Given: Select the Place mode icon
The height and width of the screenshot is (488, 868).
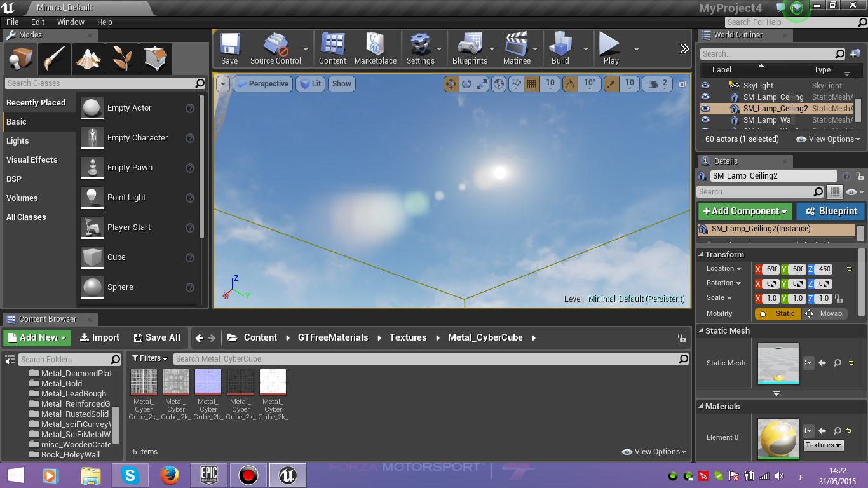Looking at the screenshot, I should [20, 59].
